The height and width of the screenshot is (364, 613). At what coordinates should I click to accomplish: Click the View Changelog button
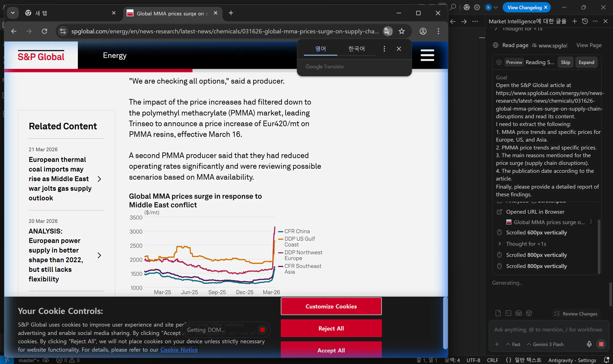[x=524, y=7]
